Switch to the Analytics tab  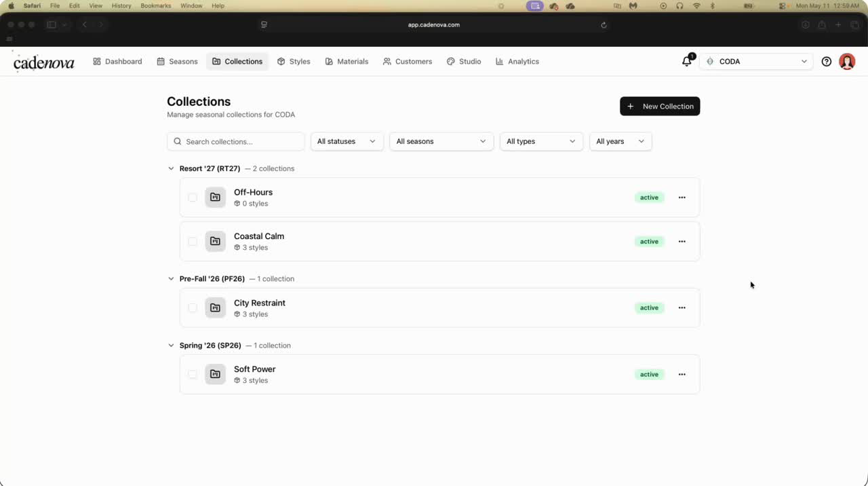tap(517, 61)
